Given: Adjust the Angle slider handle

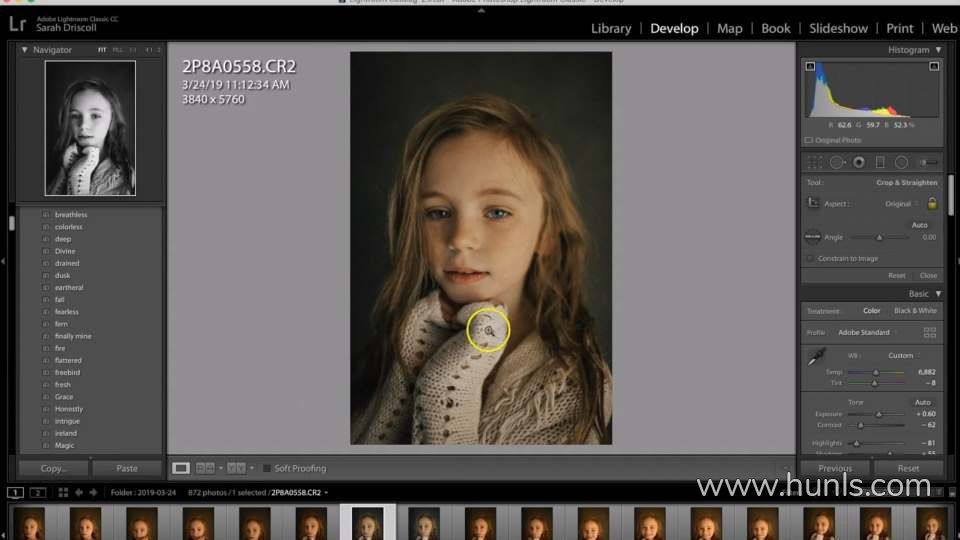Looking at the screenshot, I should tap(879, 238).
